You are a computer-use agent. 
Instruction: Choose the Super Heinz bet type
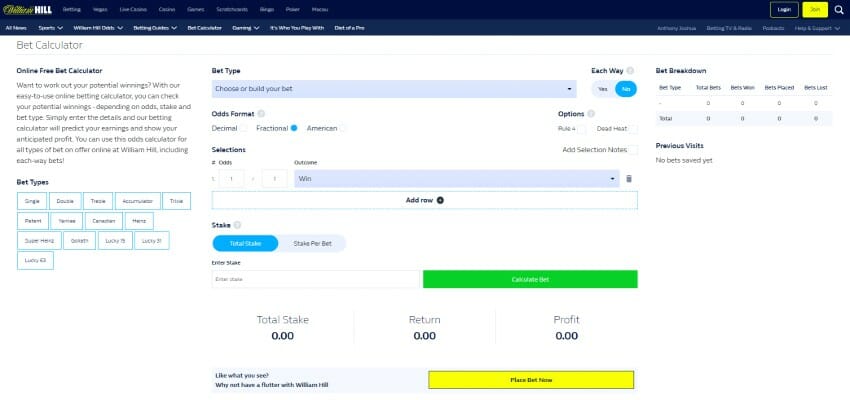39,241
